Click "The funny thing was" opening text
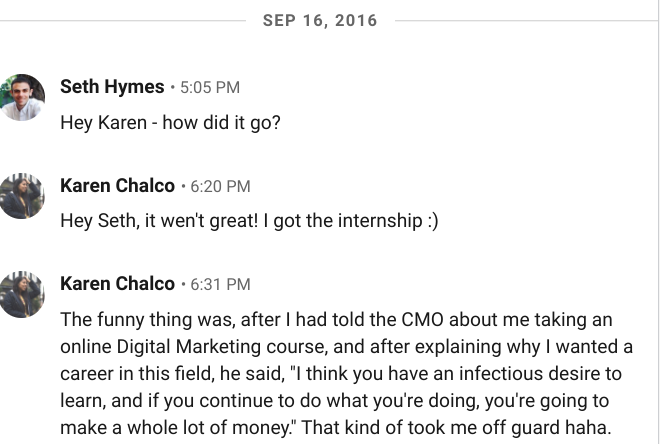660x444 pixels. point(132,320)
